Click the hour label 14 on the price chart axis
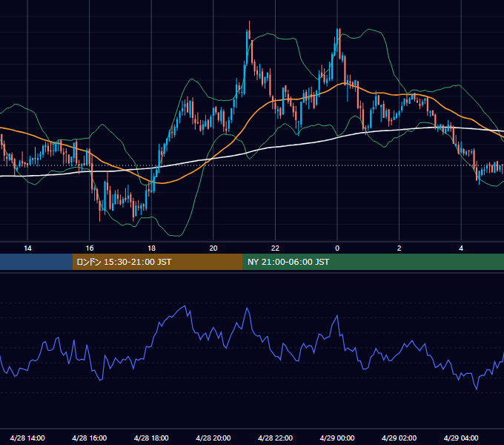The image size is (504, 445). coord(27,248)
